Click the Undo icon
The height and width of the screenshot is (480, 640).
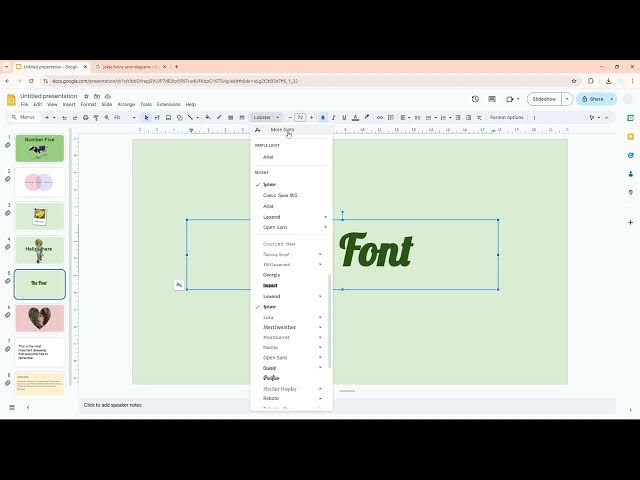coord(64,118)
